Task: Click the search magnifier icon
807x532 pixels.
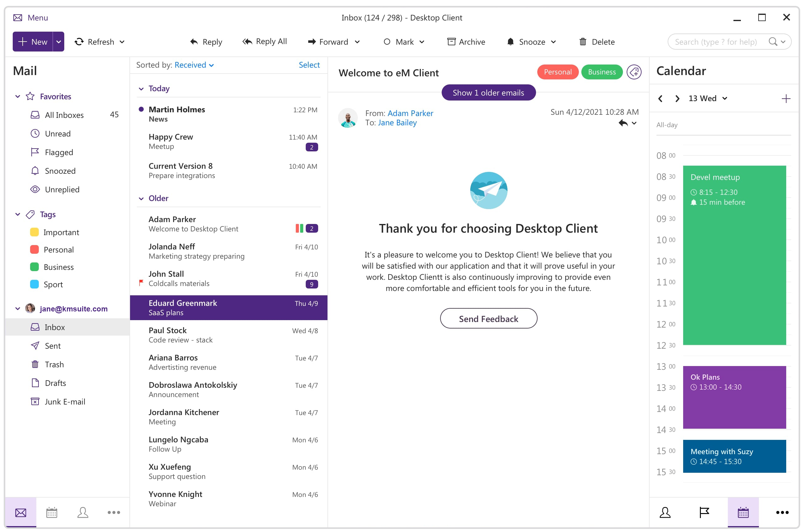Action: click(773, 42)
